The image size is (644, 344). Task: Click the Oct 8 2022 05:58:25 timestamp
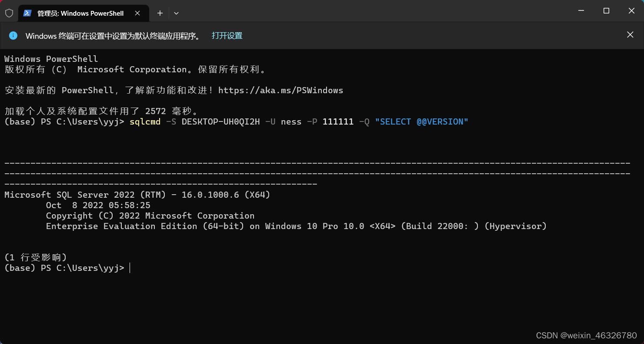pyautogui.click(x=98, y=205)
